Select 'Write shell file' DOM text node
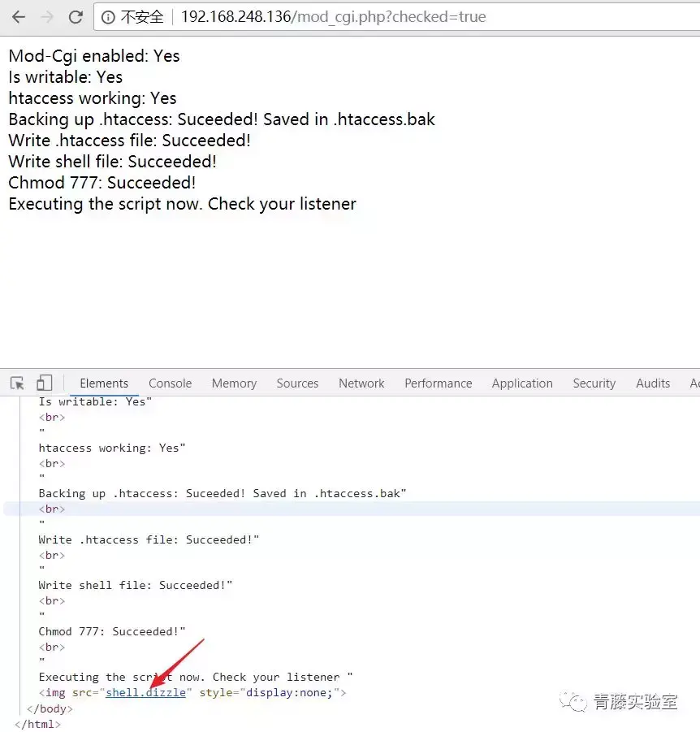Image resolution: width=700 pixels, height=732 pixels. (136, 586)
